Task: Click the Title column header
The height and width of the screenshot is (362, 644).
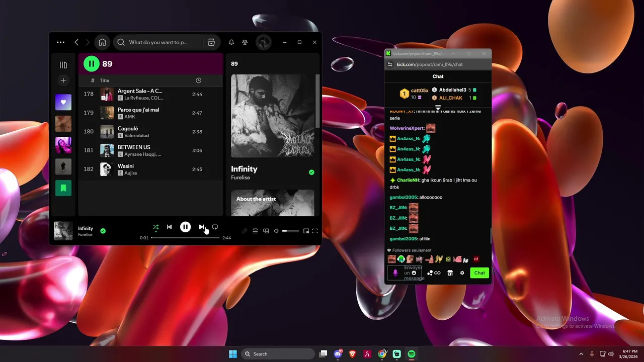Action: pyautogui.click(x=105, y=80)
